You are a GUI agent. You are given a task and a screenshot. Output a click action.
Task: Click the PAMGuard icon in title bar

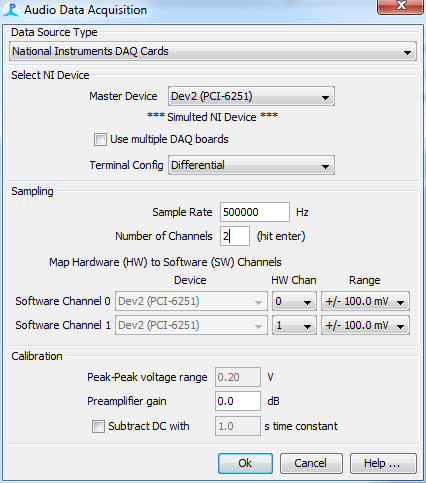point(11,10)
